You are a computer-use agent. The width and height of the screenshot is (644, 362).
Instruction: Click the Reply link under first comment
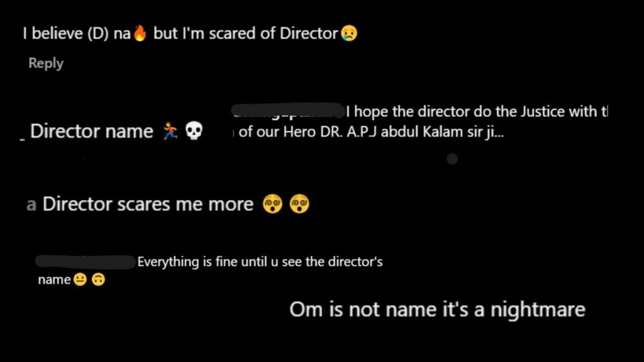point(46,63)
